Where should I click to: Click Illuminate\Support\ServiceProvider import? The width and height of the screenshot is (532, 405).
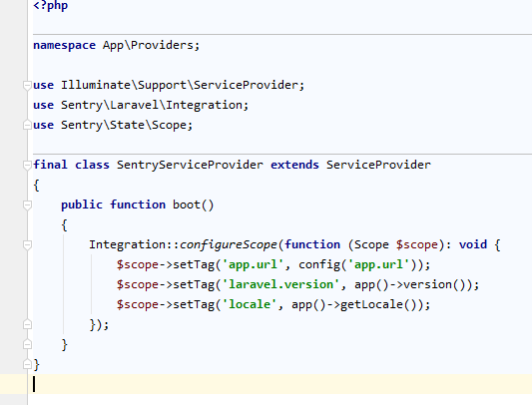180,85
